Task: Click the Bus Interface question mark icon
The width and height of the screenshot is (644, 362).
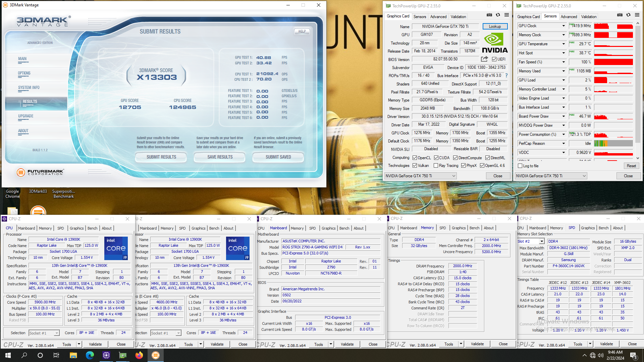Action: (x=506, y=75)
